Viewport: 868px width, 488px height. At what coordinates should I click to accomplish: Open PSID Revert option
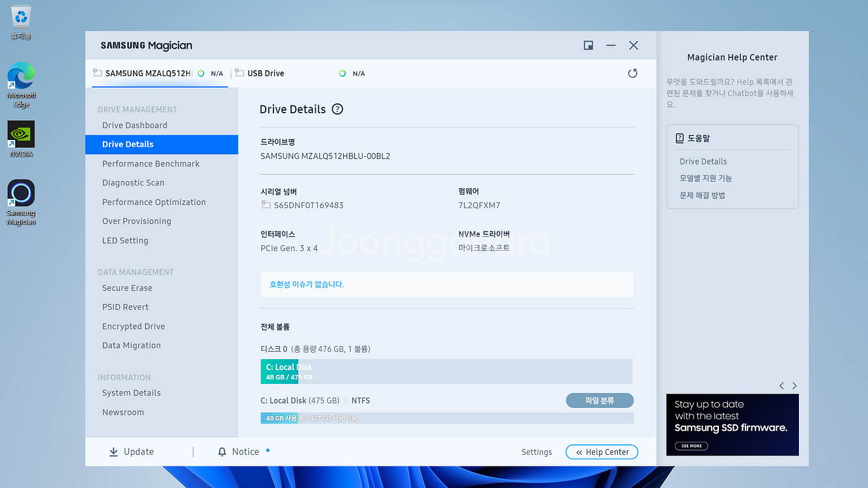[x=126, y=307]
